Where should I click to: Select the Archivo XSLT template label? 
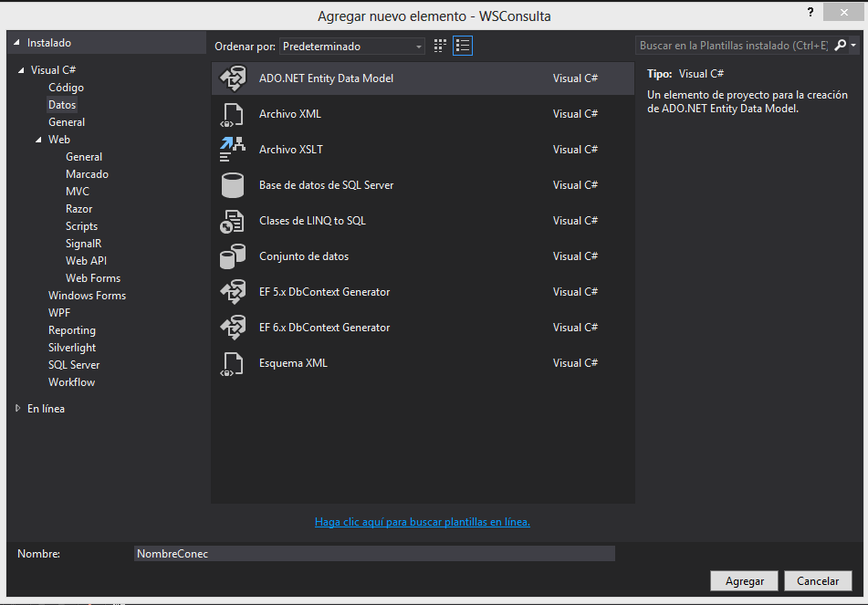[x=291, y=150]
